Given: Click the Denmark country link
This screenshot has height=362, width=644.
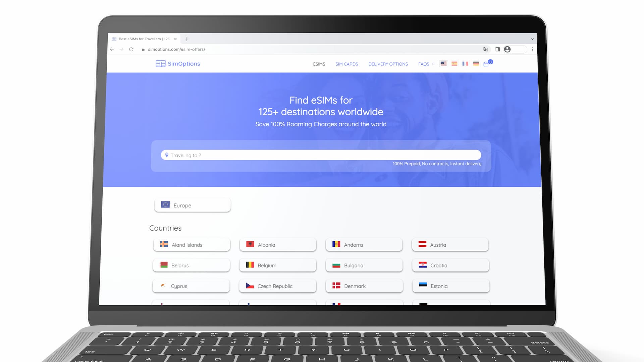Looking at the screenshot, I should coord(364,286).
